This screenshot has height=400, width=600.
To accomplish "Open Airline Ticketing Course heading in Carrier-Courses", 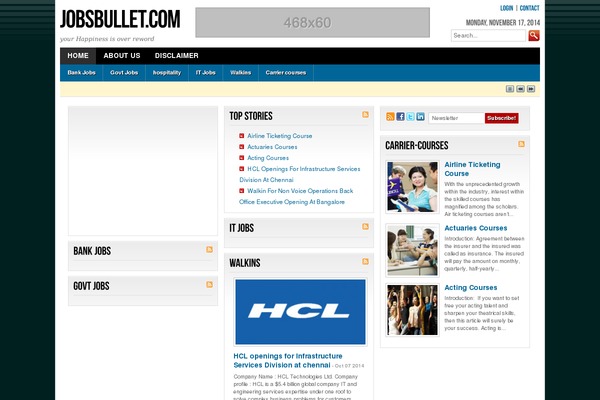I will (472, 169).
